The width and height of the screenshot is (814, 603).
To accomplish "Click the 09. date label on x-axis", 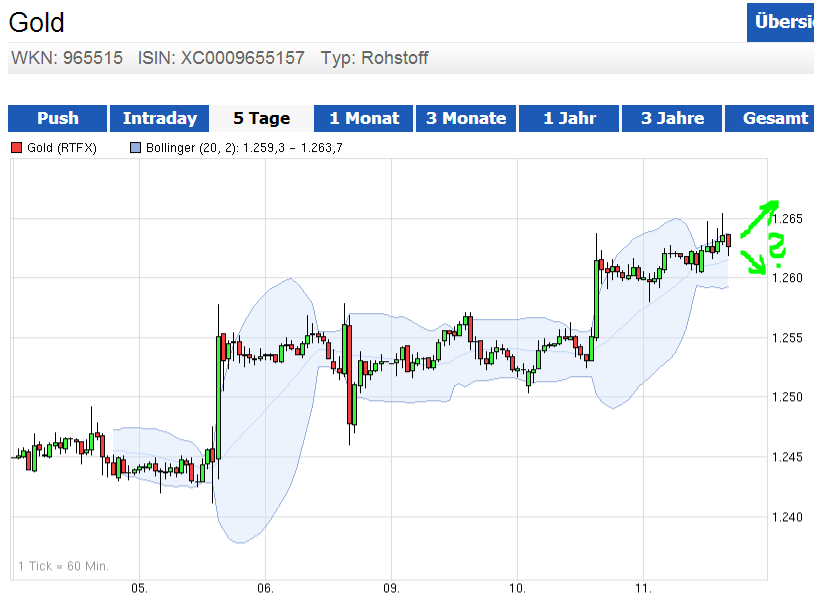I will [391, 587].
